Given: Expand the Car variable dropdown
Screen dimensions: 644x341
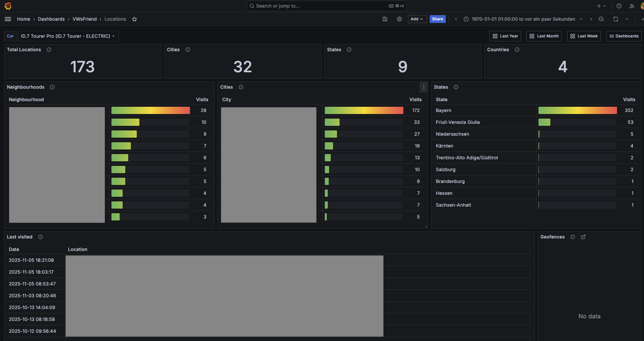Looking at the screenshot, I should click(68, 36).
